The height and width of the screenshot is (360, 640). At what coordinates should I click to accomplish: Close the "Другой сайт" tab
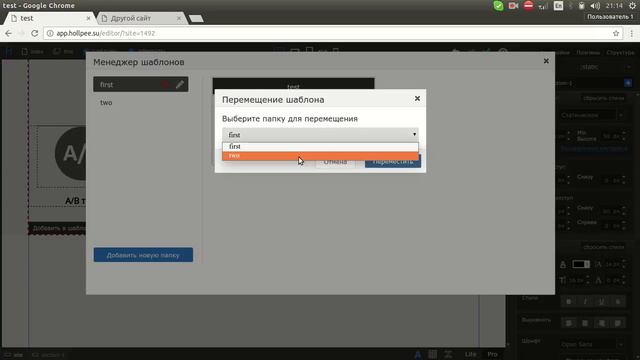coord(179,18)
